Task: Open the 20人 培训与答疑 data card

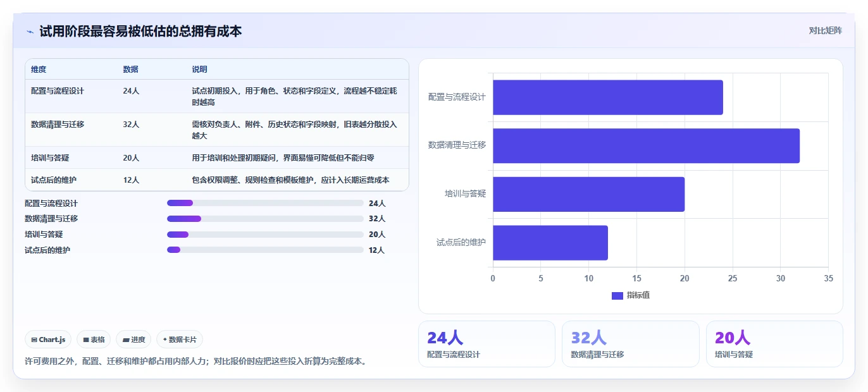Action: pyautogui.click(x=774, y=344)
